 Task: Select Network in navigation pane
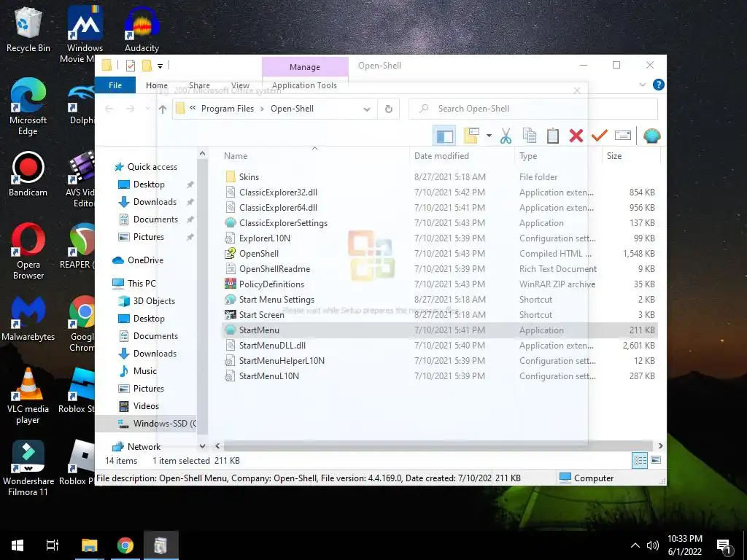click(x=144, y=447)
